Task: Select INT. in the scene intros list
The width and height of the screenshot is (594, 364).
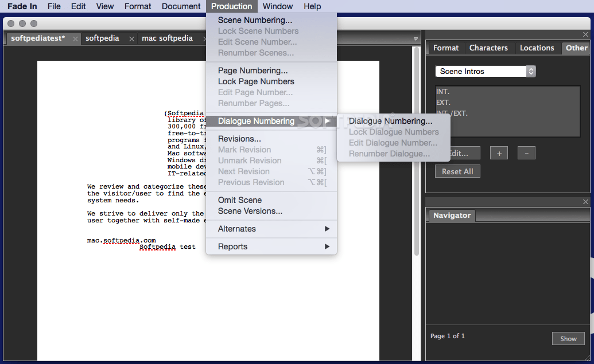Action: click(508, 92)
